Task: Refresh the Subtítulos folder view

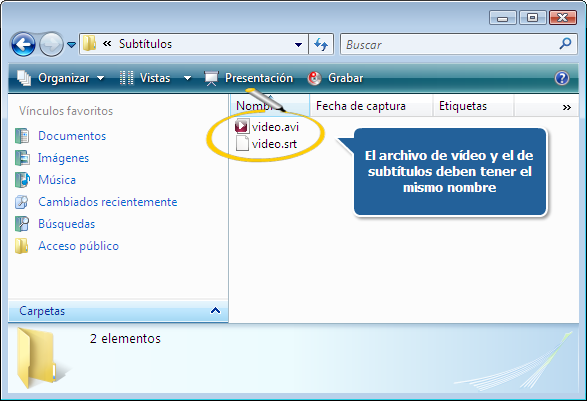Action: (x=321, y=45)
